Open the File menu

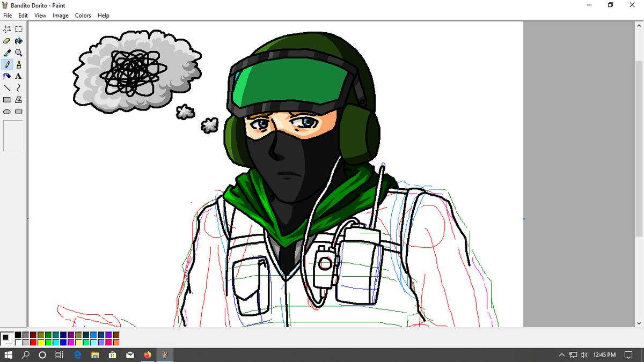point(8,16)
